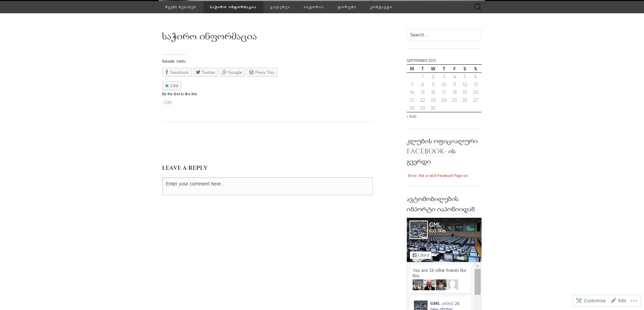Open 'ისტორია' in navigation bar
This screenshot has width=644, height=310.
coord(313,7)
